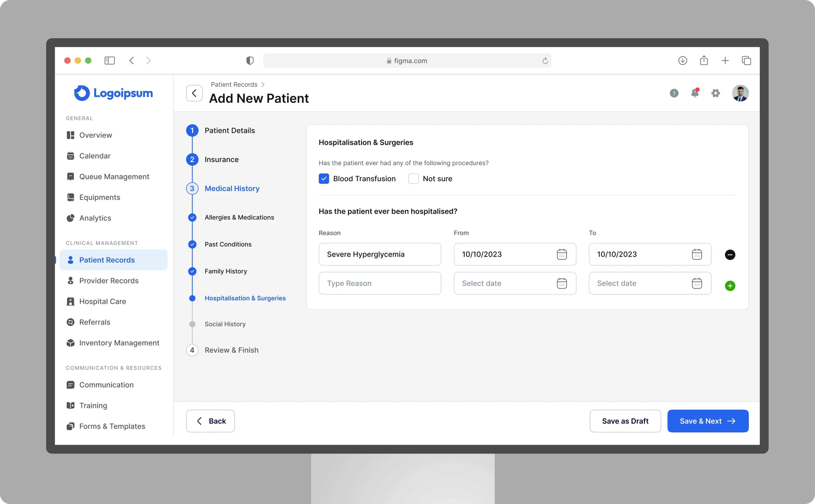Click the Save & Next button
This screenshot has height=504, width=815.
pos(708,421)
